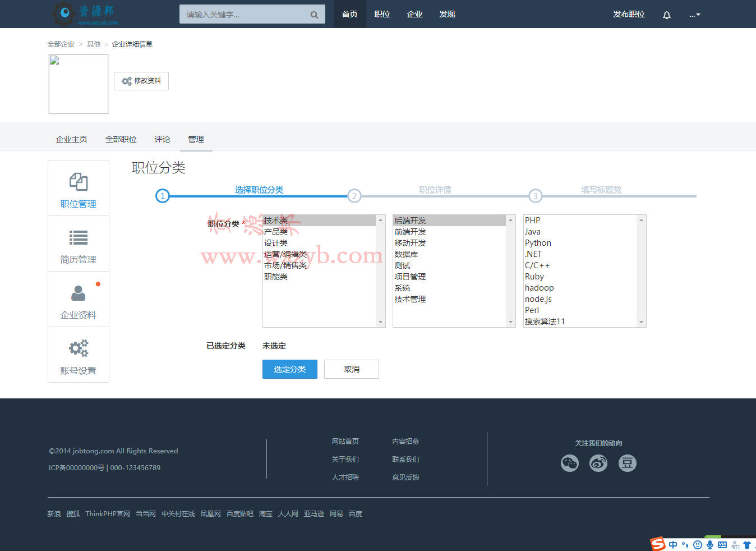756x551 pixels.
Task: Open 联系我们 footer link
Action: [x=406, y=460]
